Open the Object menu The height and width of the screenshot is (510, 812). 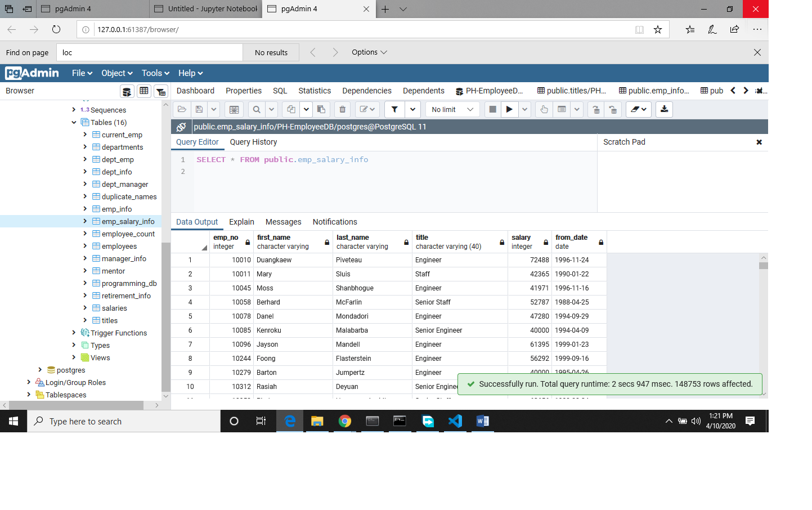pos(116,73)
